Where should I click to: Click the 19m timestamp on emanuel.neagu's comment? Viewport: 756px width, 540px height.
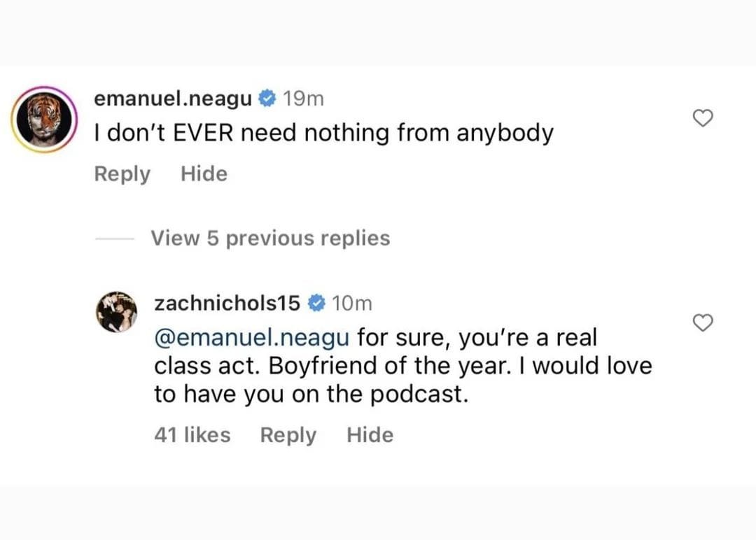[302, 98]
